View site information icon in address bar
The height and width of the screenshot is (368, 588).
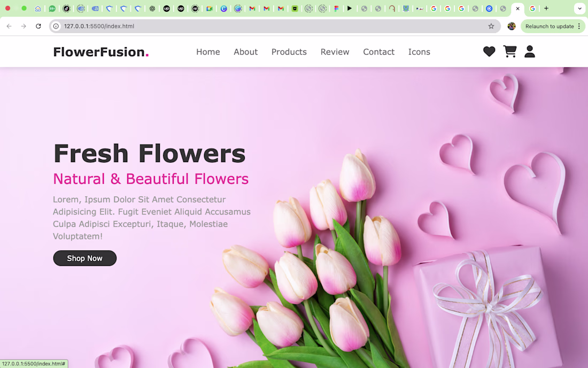point(56,26)
